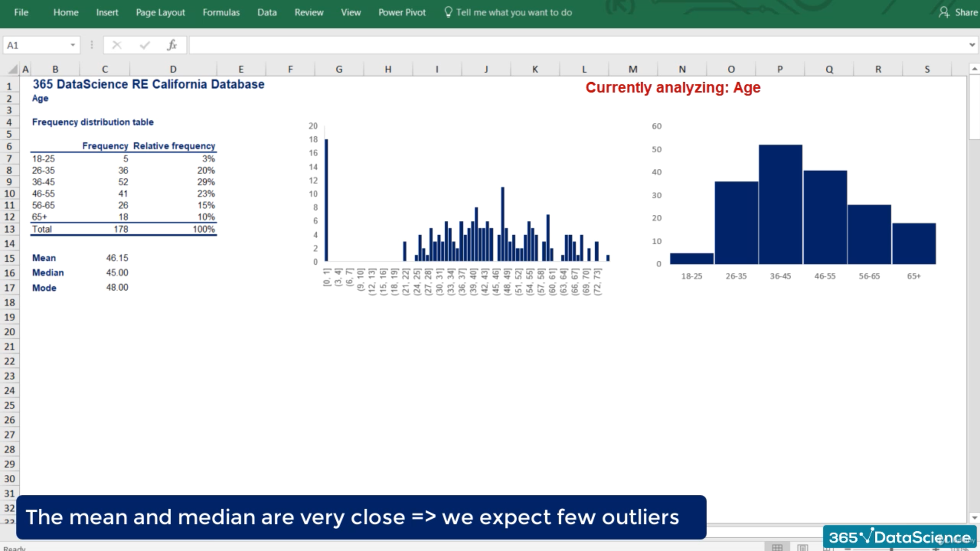Select column D header

click(x=173, y=69)
